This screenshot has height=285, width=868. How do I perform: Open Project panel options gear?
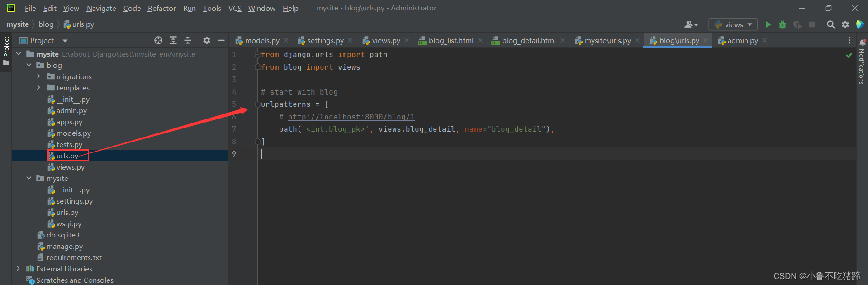pos(207,40)
